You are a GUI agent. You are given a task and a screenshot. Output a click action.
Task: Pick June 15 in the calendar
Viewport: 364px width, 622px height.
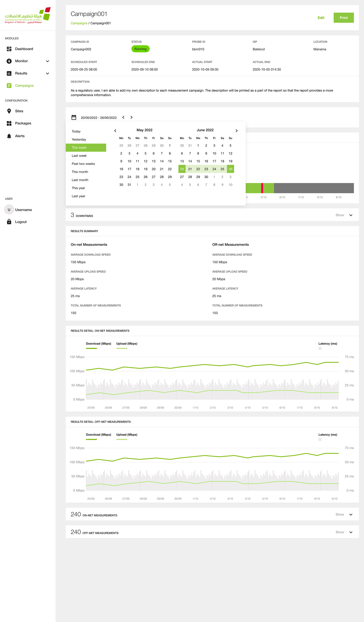198,161
